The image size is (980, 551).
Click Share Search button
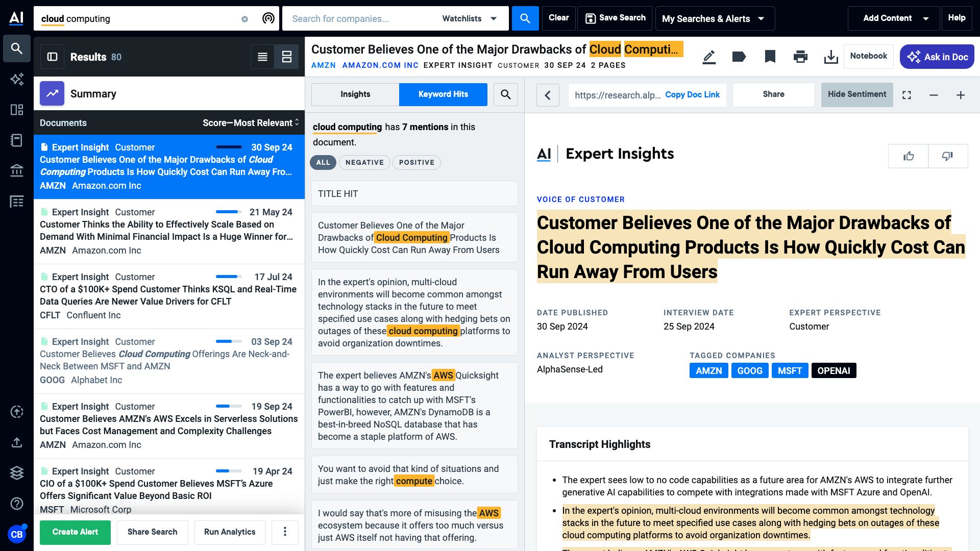coord(153,532)
